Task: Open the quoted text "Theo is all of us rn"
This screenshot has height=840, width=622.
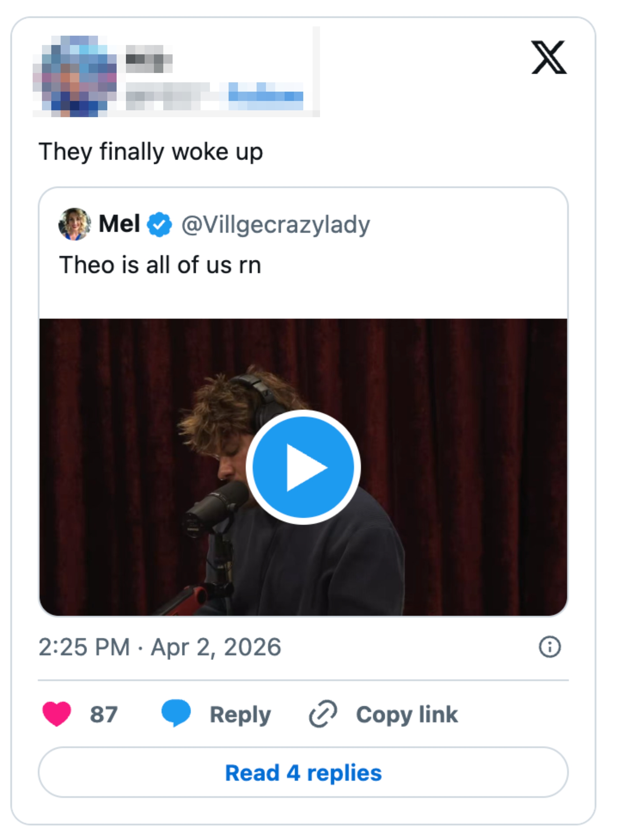Action: pos(160,265)
